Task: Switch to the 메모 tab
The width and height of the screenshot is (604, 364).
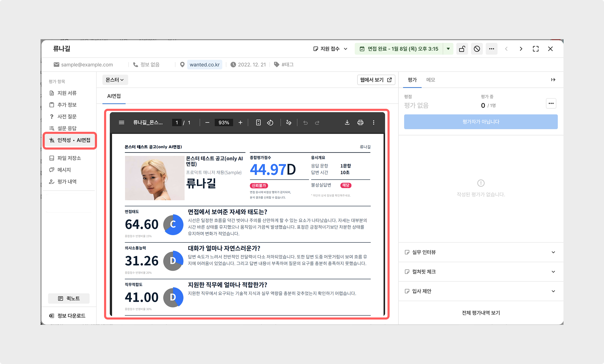Action: coord(430,80)
